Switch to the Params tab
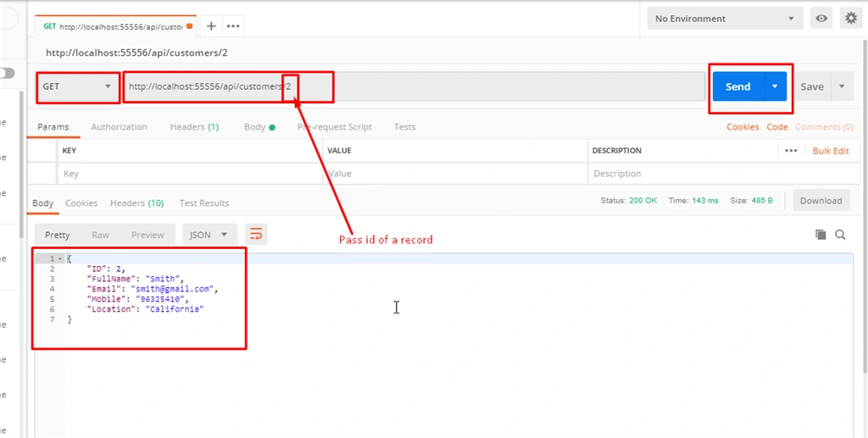This screenshot has width=868, height=438. pos(53,126)
